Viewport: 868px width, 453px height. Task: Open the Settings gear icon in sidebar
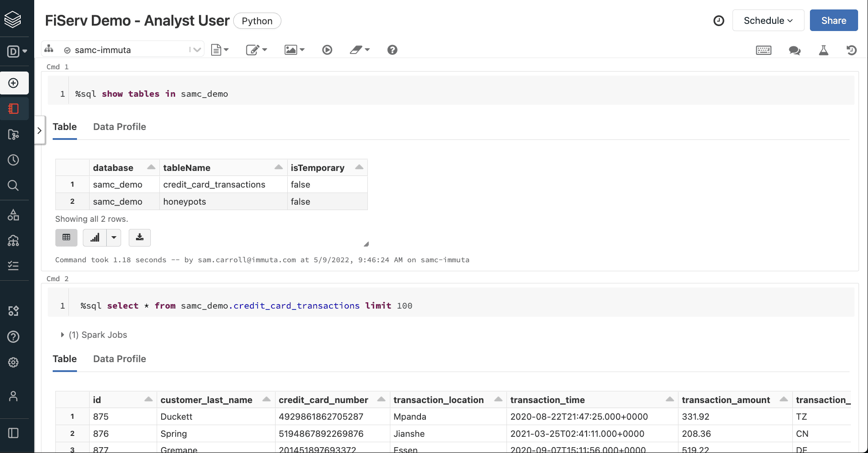tap(14, 362)
